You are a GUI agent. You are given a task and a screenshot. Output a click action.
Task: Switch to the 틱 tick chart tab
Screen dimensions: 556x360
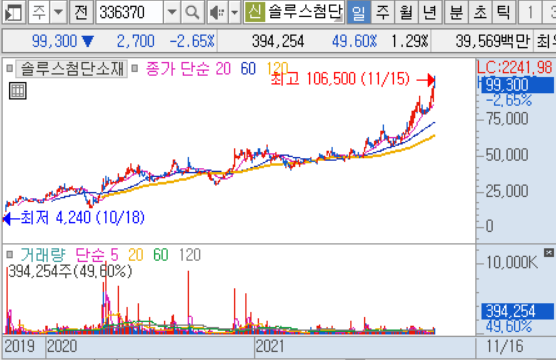click(503, 12)
